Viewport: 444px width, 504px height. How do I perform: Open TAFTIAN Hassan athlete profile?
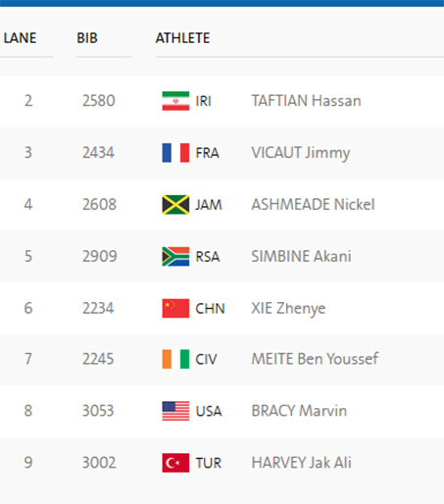tap(306, 101)
